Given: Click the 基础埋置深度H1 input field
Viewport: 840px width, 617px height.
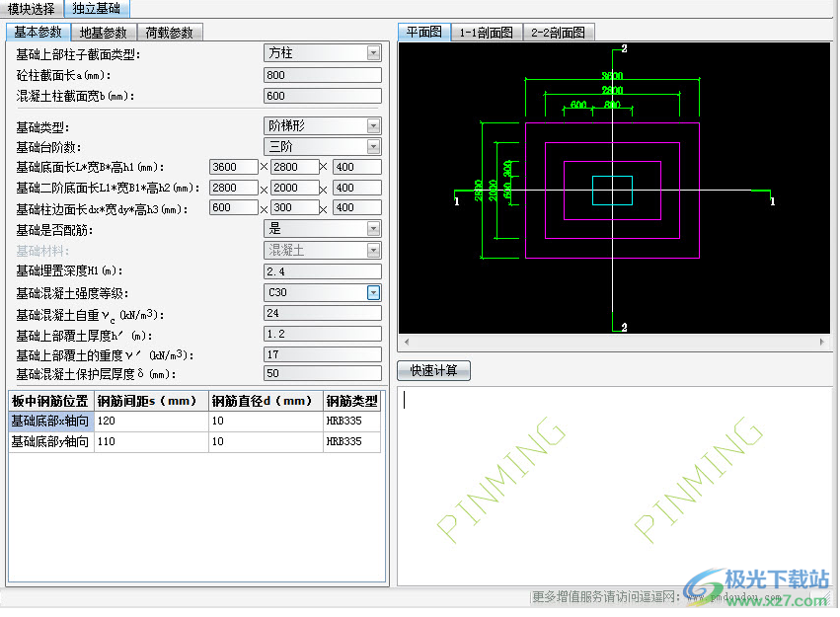Looking at the screenshot, I should 322,271.
